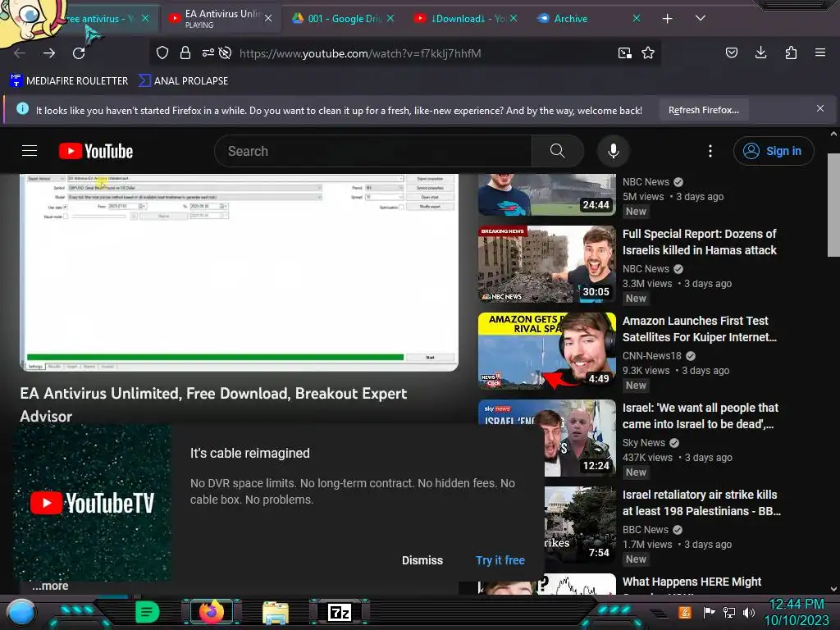The image size is (840, 630).
Task: Open the 7-Zip taskbar app
Action: pos(339,612)
